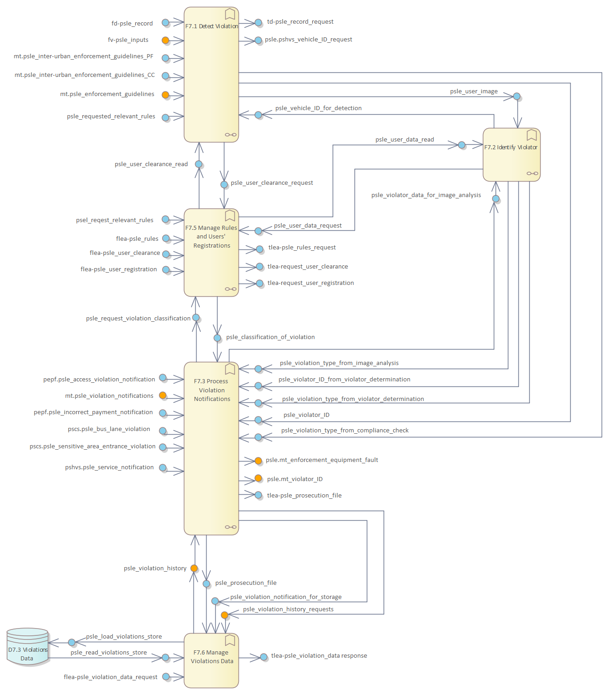Click the psle_classification_of_violation flow label
Image resolution: width=608 pixels, height=700 pixels.
270,337
